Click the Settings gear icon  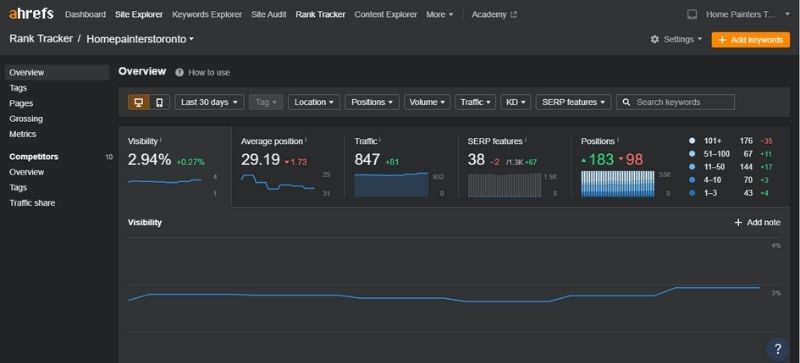(655, 39)
